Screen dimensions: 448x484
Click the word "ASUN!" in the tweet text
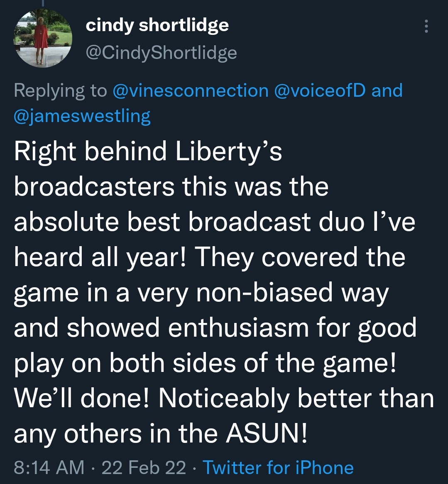click(x=267, y=434)
